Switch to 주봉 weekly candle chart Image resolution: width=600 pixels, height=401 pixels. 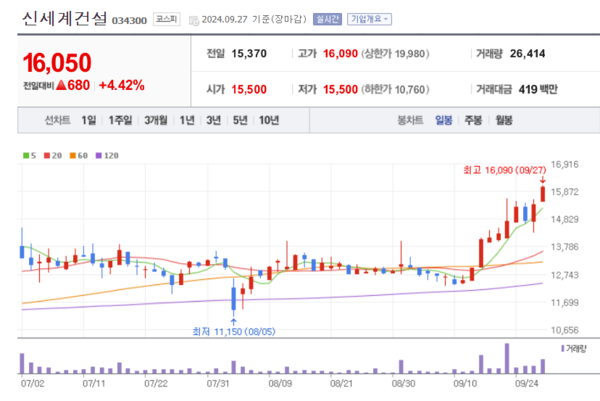[x=473, y=121]
